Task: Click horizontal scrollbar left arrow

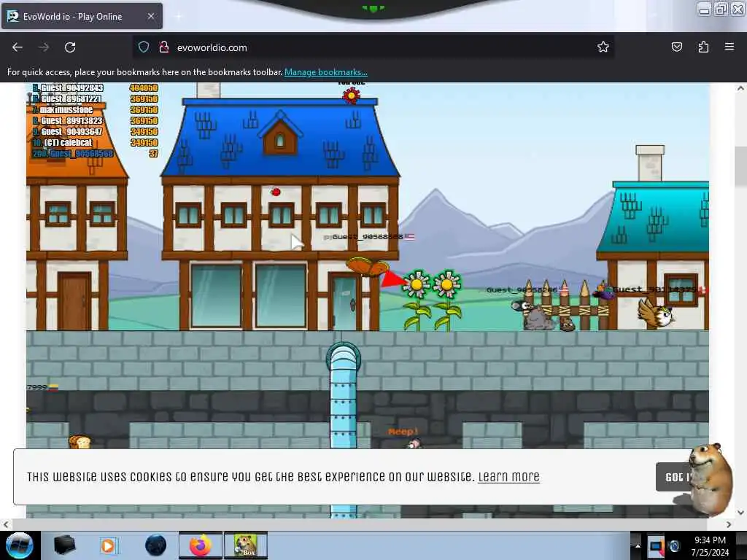Action: 6,524
